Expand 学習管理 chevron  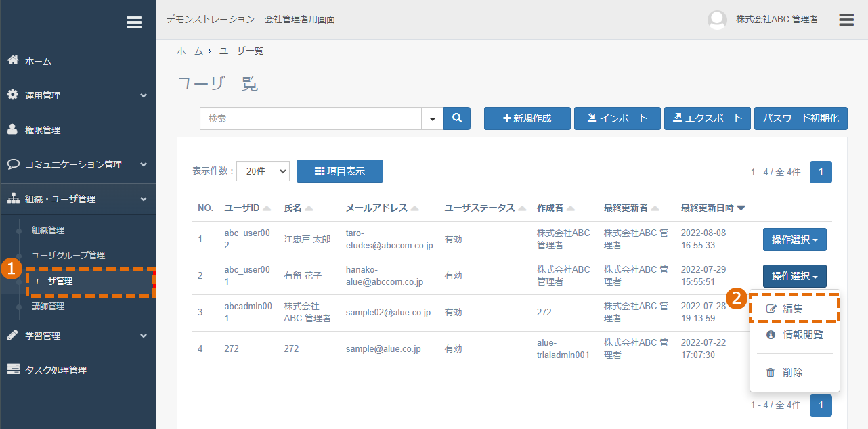point(144,336)
